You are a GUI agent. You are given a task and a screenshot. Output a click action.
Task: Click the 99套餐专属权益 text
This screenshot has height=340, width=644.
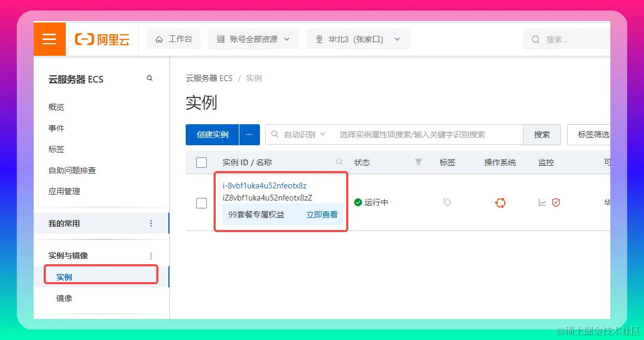256,215
